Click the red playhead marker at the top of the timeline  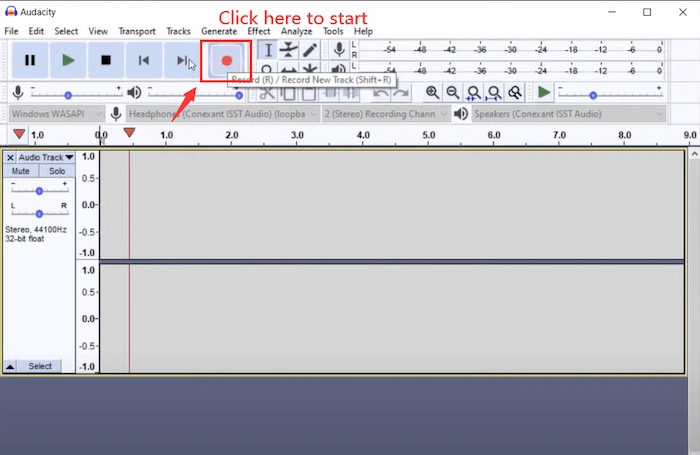pos(129,132)
